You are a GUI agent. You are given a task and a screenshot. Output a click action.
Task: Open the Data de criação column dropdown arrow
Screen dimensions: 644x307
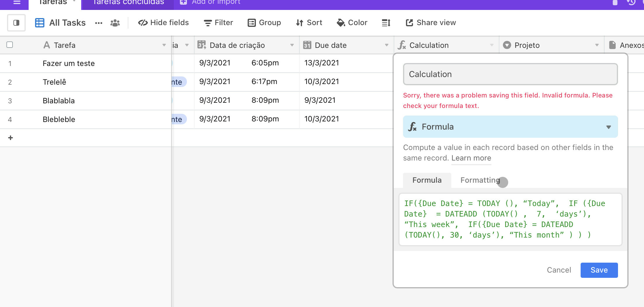tap(292, 45)
